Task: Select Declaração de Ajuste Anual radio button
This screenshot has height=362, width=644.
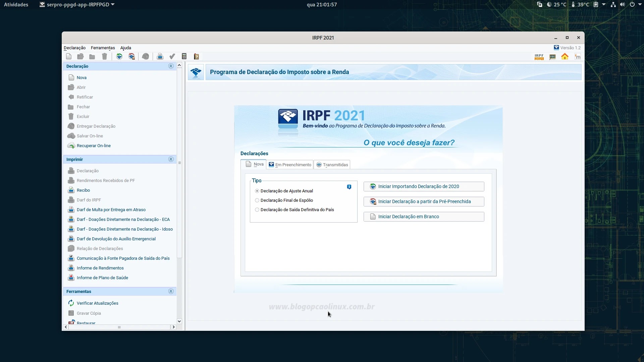Action: tap(257, 191)
